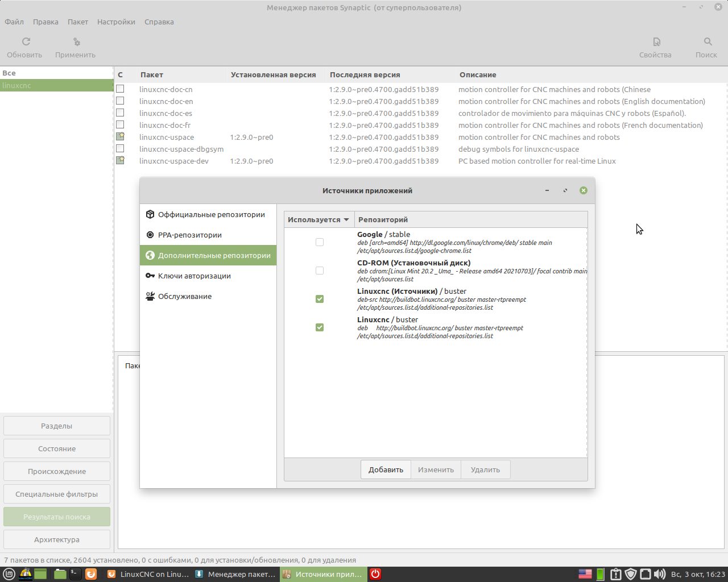This screenshot has height=582, width=728.
Task: Open the Файл menu
Action: tap(14, 22)
